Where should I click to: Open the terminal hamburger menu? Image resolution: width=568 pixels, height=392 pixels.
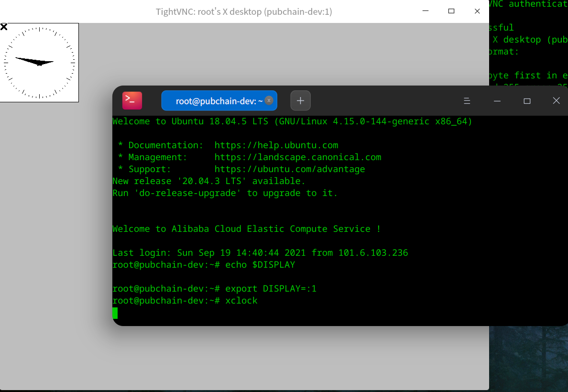(467, 100)
